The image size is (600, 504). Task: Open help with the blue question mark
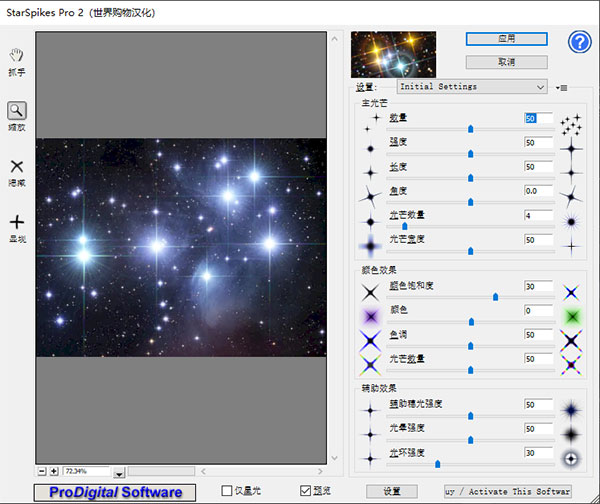(580, 42)
